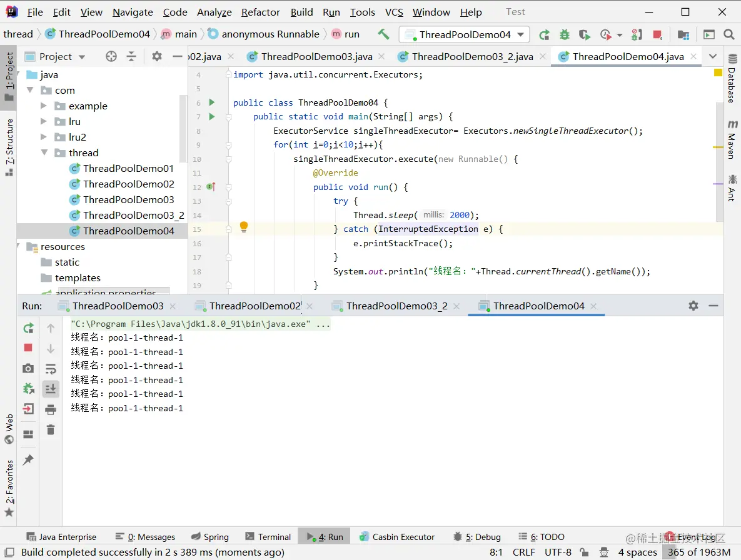The width and height of the screenshot is (741, 560).
Task: Hide the Project panel with the minus icon
Action: point(177,57)
